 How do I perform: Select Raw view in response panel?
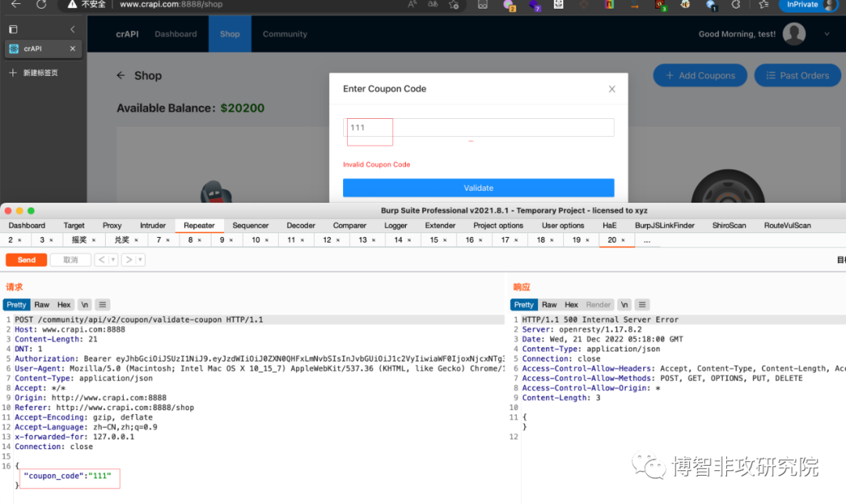point(549,304)
